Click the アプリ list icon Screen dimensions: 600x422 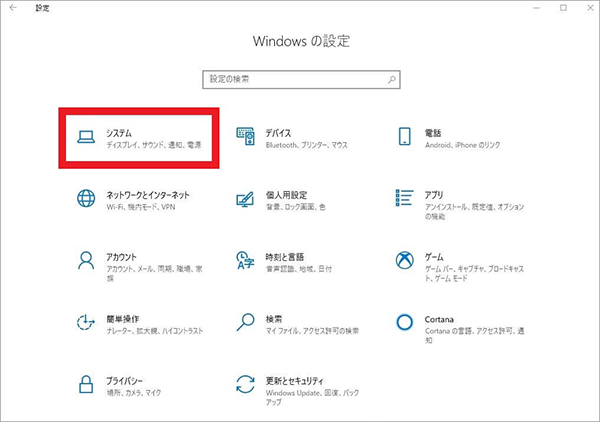tap(404, 198)
